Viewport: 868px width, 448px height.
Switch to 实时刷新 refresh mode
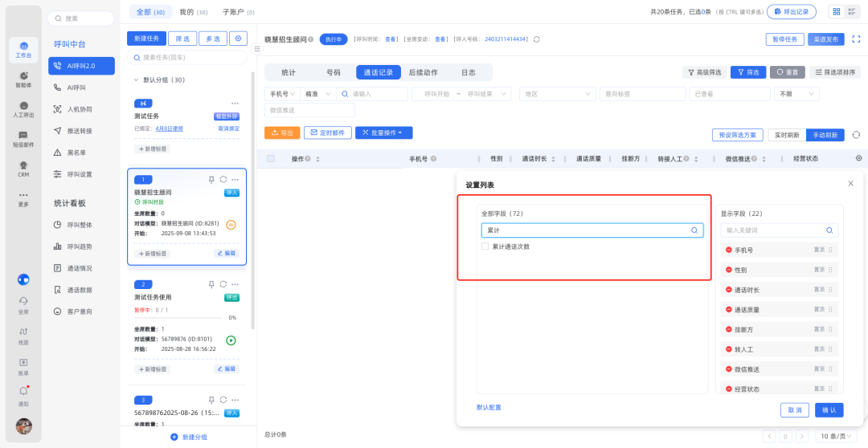(x=786, y=135)
